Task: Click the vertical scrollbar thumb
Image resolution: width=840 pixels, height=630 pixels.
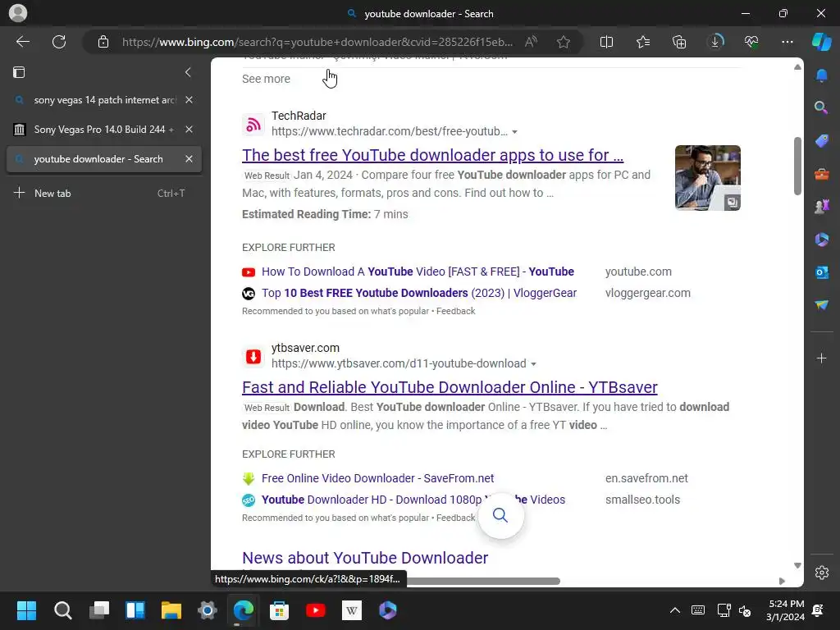Action: coord(797,166)
